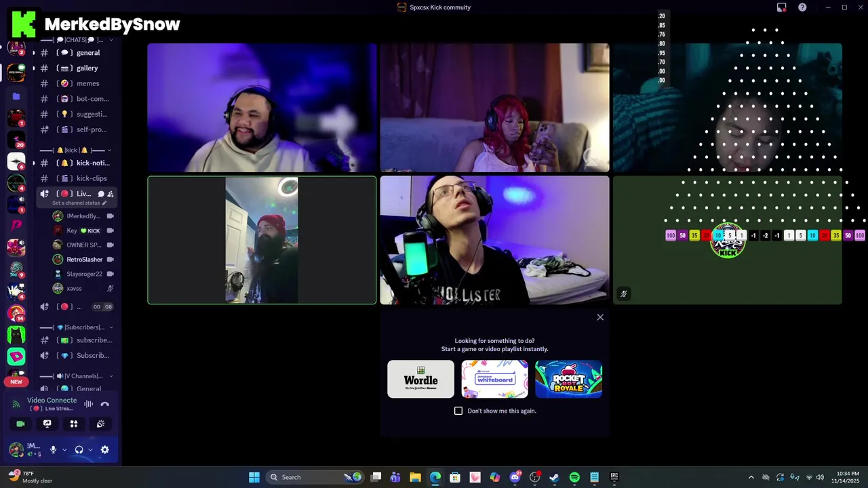The height and width of the screenshot is (488, 868).
Task: Collapse the V Channels category
Action: click(76, 376)
